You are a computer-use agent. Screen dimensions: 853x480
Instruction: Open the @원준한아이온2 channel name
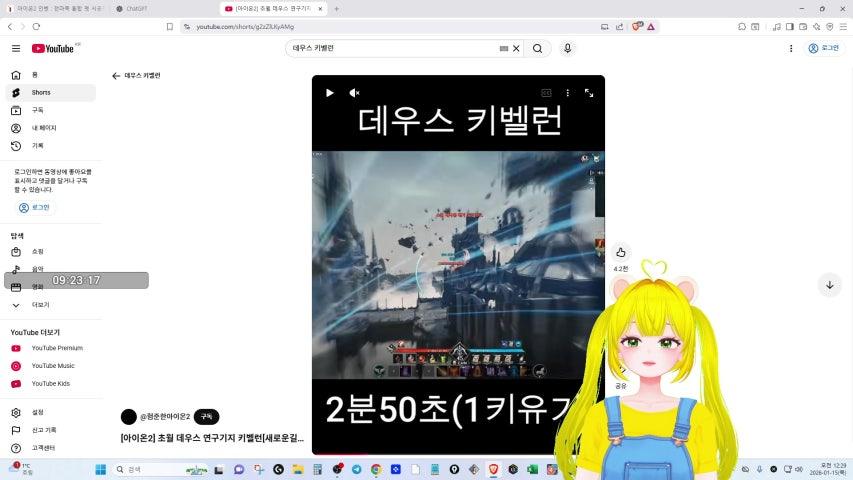(x=165, y=416)
